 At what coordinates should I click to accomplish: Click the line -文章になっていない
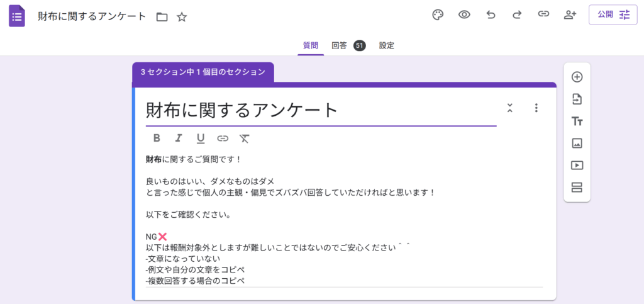[x=183, y=259]
